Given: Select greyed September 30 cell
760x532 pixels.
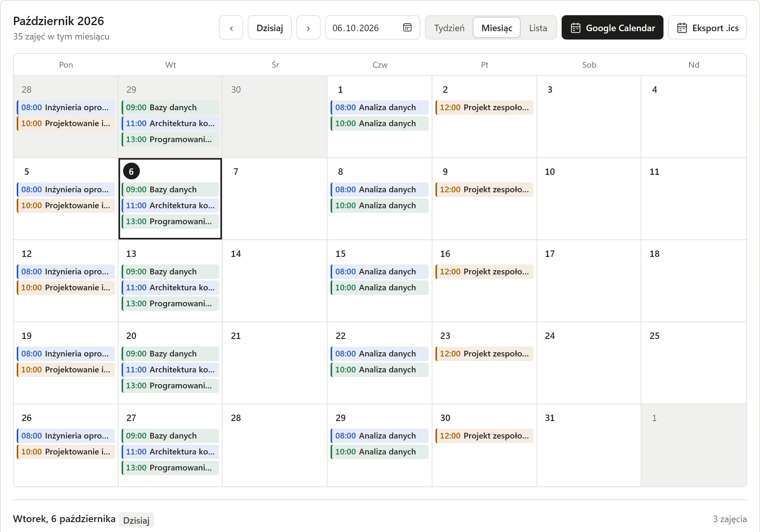Looking at the screenshot, I should pos(275,117).
